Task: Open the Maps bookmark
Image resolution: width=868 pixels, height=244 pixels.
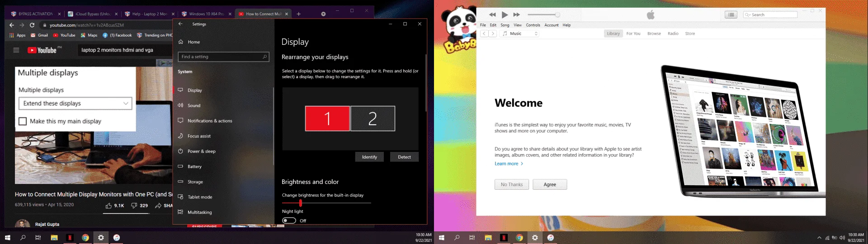Action: [89, 35]
